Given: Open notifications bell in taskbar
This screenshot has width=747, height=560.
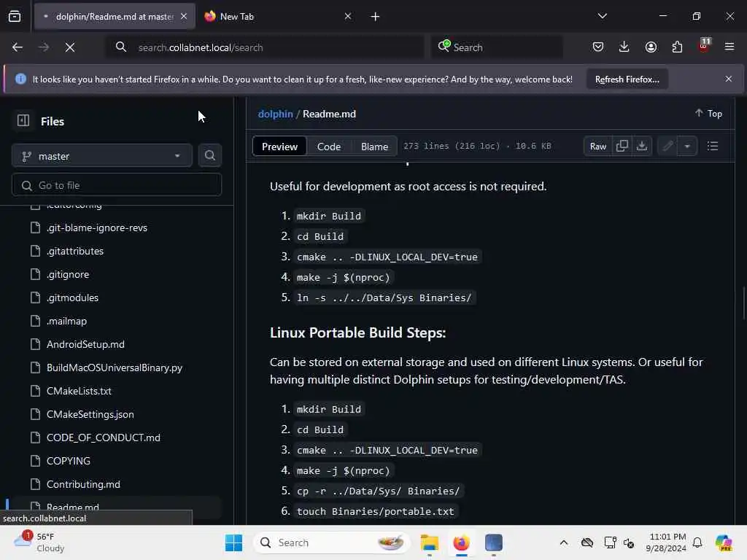Looking at the screenshot, I should (697, 542).
